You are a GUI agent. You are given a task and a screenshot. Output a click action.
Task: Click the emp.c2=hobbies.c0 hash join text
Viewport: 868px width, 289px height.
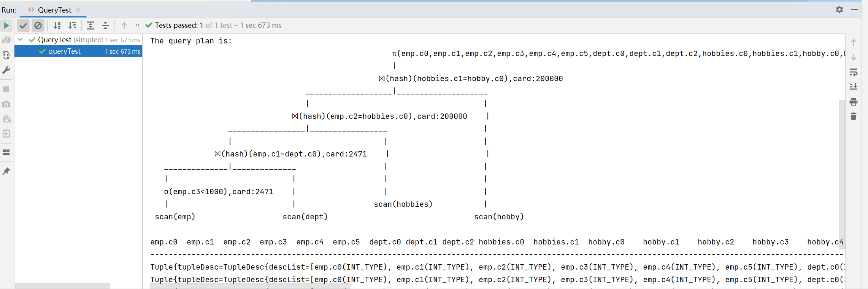pyautogui.click(x=379, y=116)
